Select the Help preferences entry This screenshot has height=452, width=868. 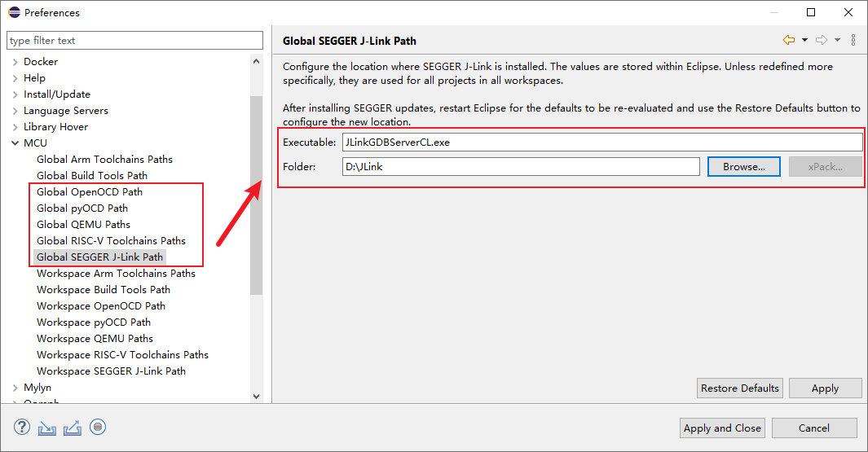34,78
